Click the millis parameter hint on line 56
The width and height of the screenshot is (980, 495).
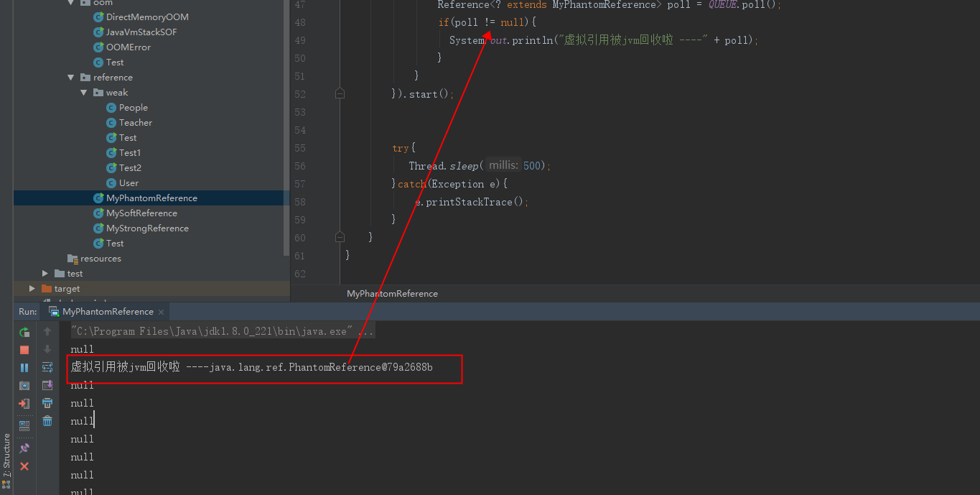tap(504, 166)
